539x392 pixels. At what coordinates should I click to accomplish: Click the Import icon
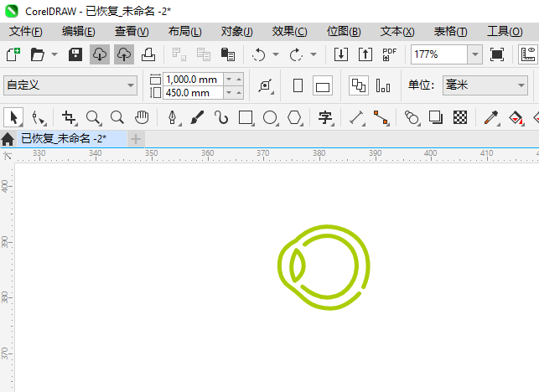pos(341,54)
